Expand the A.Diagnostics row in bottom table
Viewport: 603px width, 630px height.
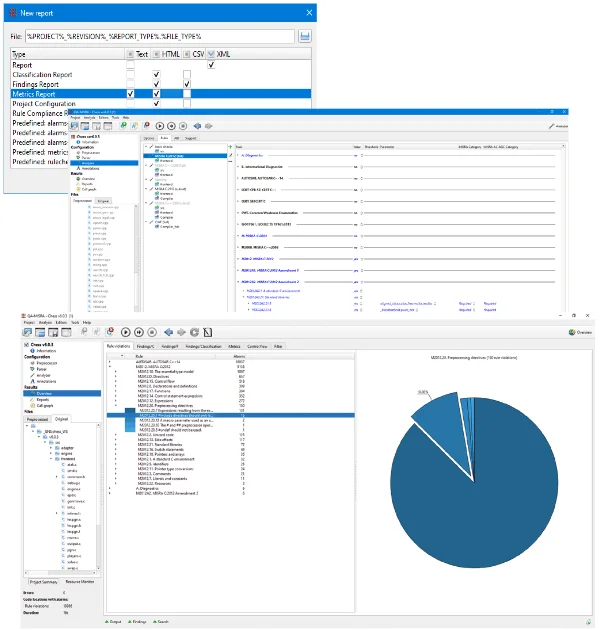click(110, 489)
